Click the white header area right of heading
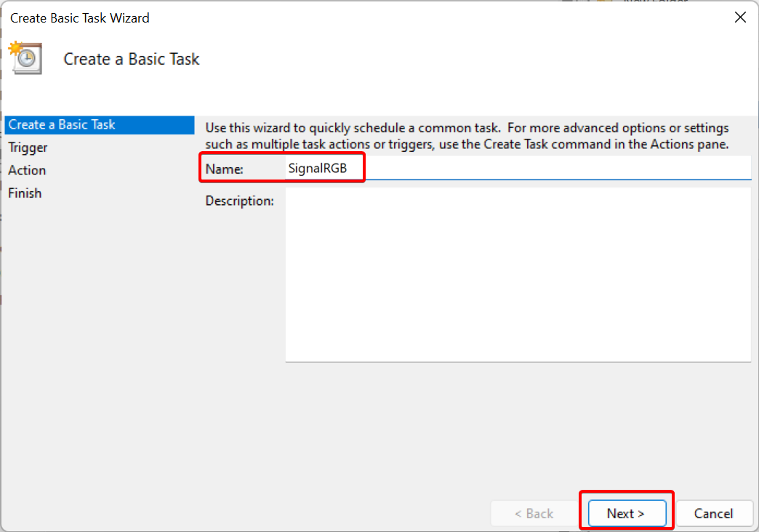Screen dimensions: 759x532 (473, 60)
